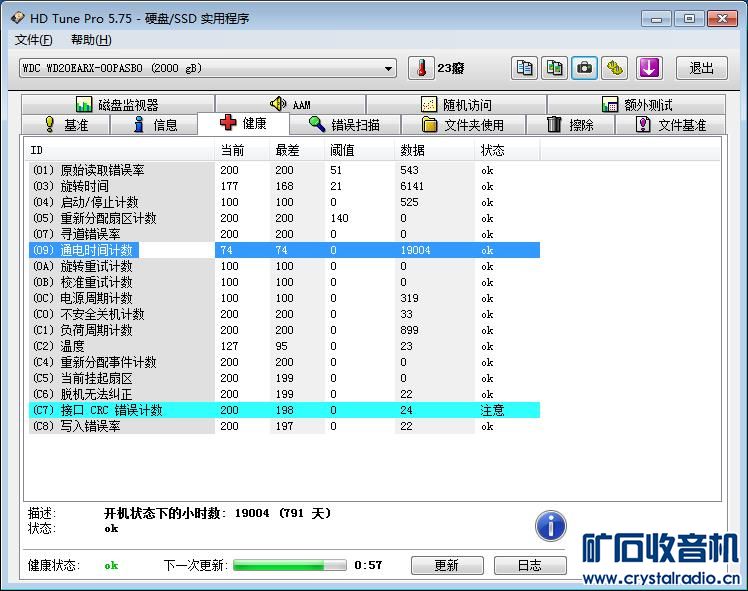Click the thermometer temperature icon
Screen dimensions: 748x591
point(421,68)
